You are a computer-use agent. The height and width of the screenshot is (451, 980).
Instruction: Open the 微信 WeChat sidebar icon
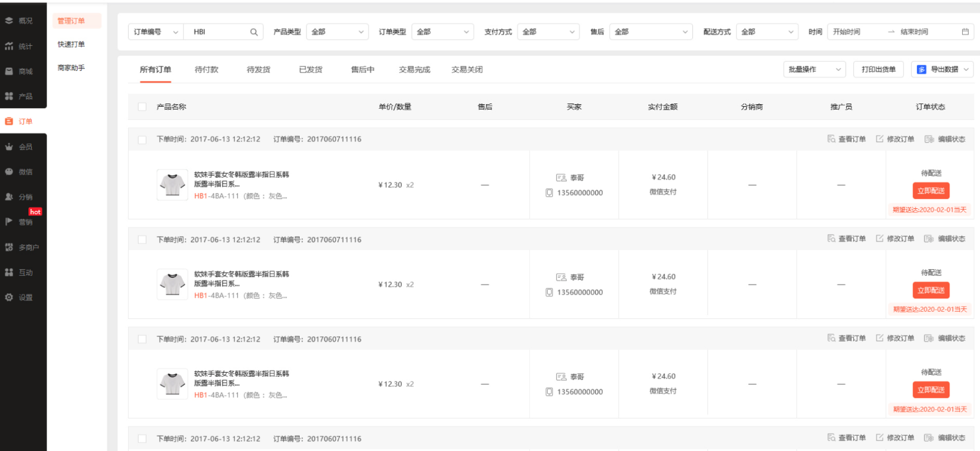pos(9,172)
